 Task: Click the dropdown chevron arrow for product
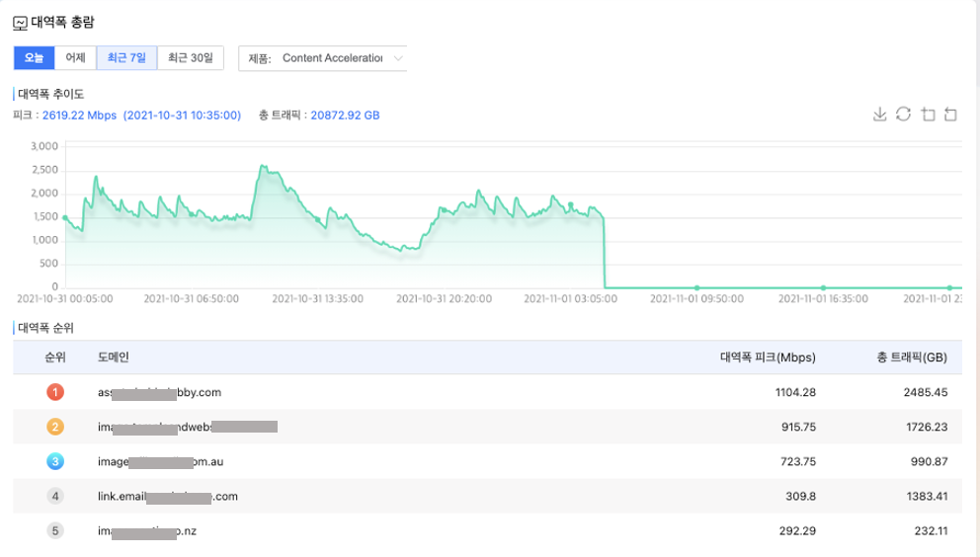click(398, 58)
